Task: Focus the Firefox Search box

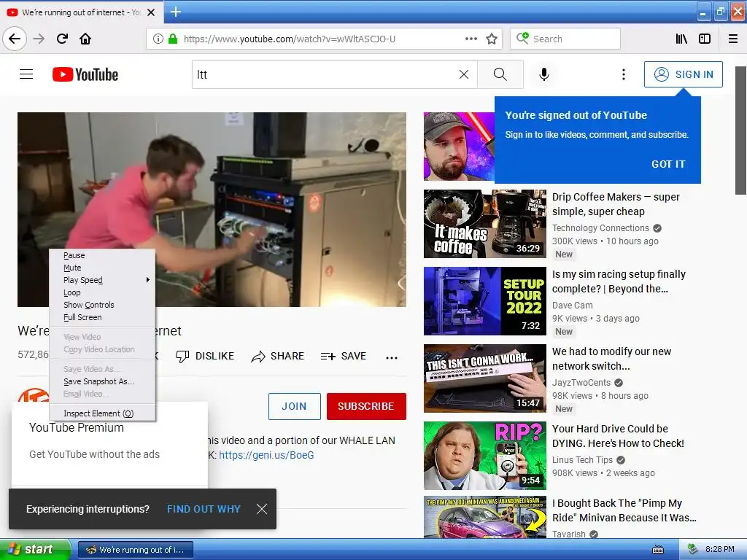Action: [565, 39]
